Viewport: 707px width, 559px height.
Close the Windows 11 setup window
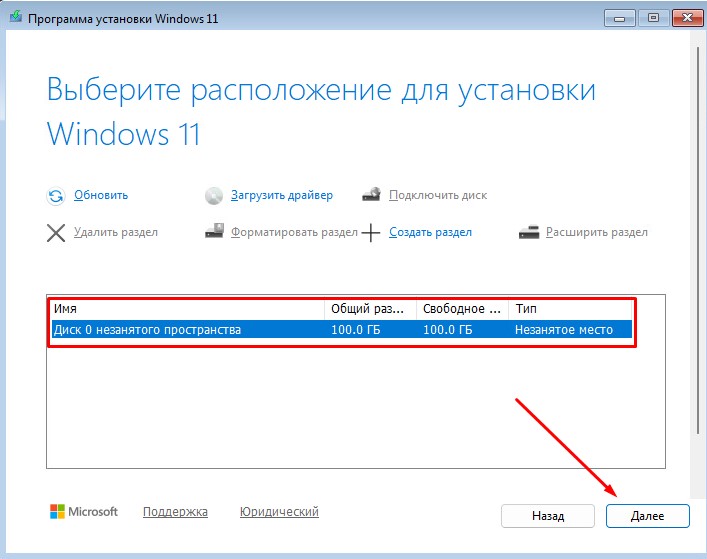coord(687,18)
